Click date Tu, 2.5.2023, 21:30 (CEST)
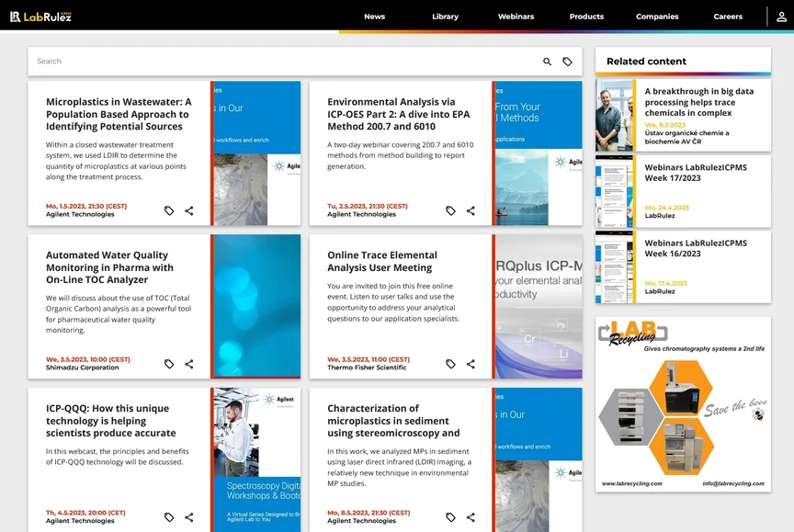This screenshot has height=532, width=794. click(x=367, y=206)
